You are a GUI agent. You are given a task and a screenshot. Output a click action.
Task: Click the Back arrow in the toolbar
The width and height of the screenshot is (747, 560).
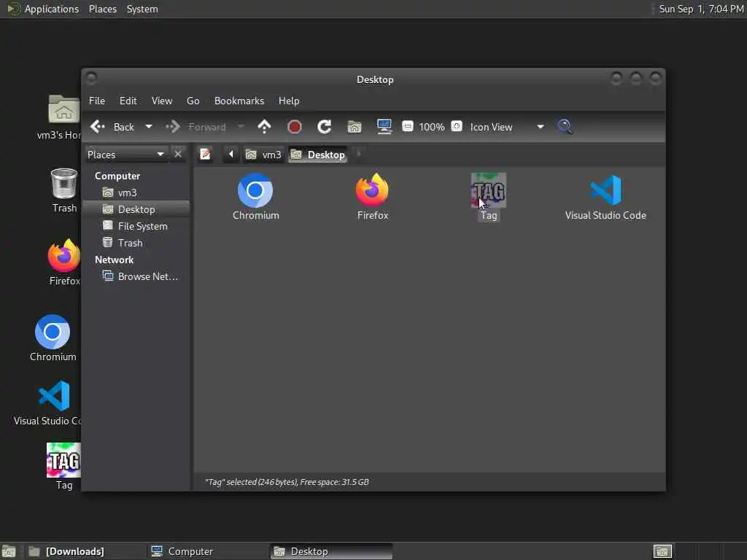pyautogui.click(x=98, y=127)
